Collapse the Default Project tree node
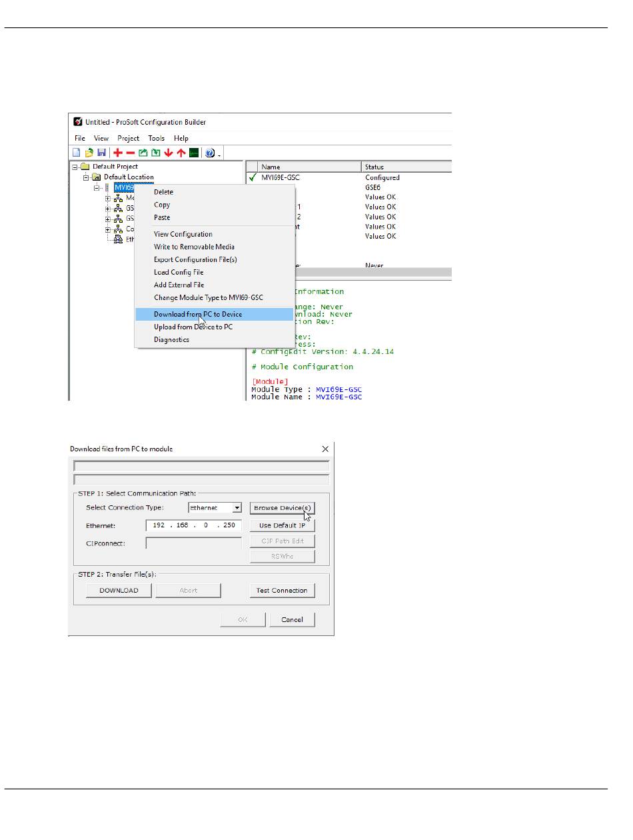 (75, 167)
